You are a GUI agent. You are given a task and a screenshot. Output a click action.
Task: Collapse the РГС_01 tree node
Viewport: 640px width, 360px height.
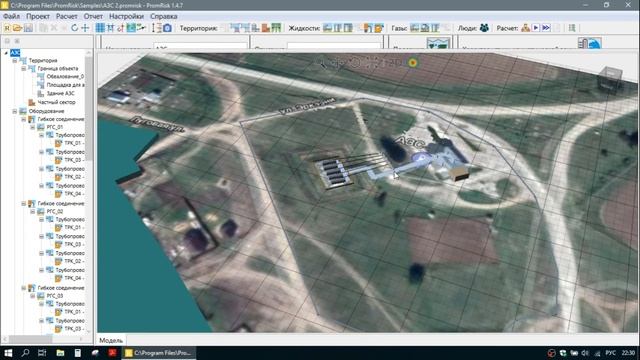33,127
